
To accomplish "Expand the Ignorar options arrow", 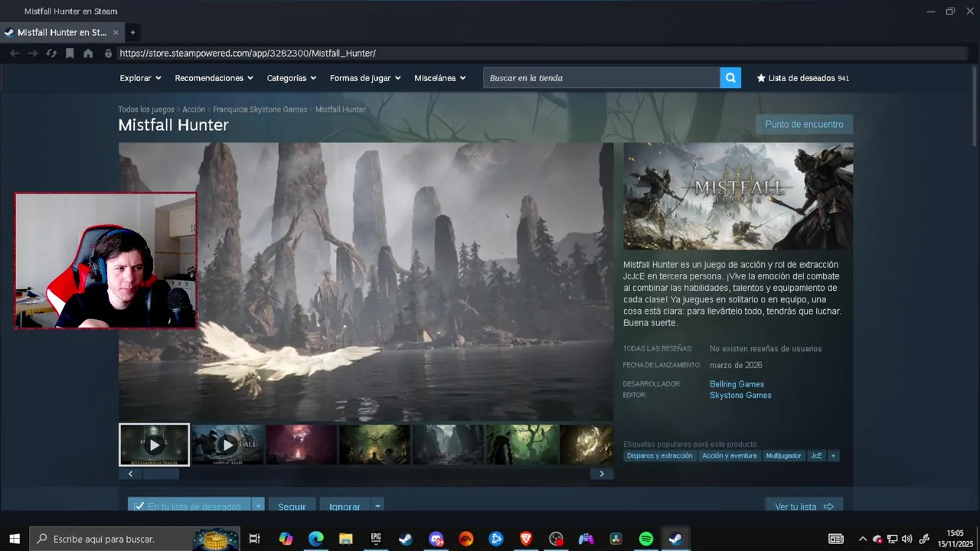I will pos(377,507).
